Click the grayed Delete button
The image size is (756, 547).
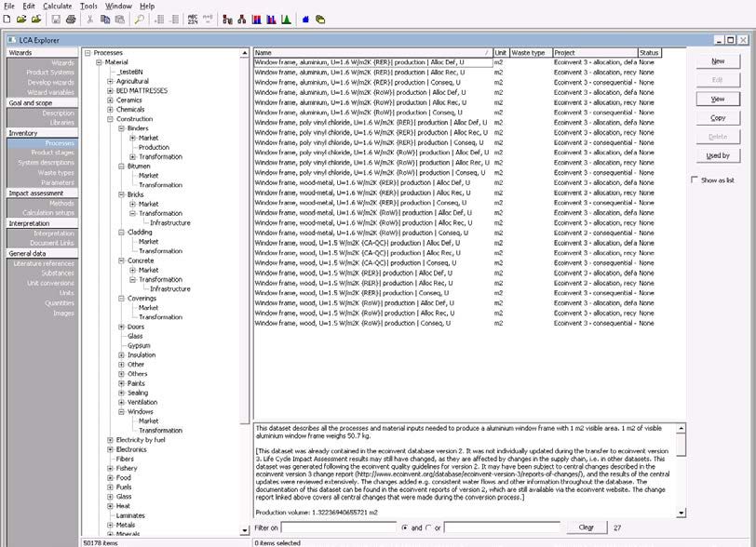pyautogui.click(x=718, y=137)
